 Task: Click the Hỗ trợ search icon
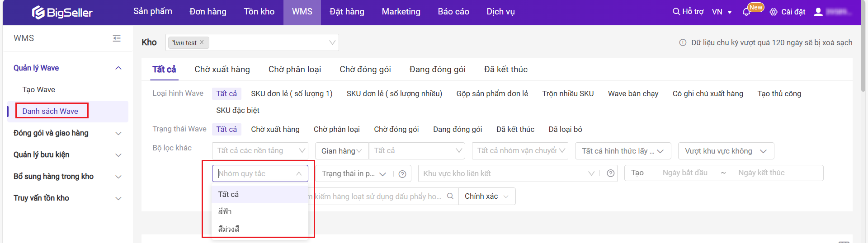point(676,12)
